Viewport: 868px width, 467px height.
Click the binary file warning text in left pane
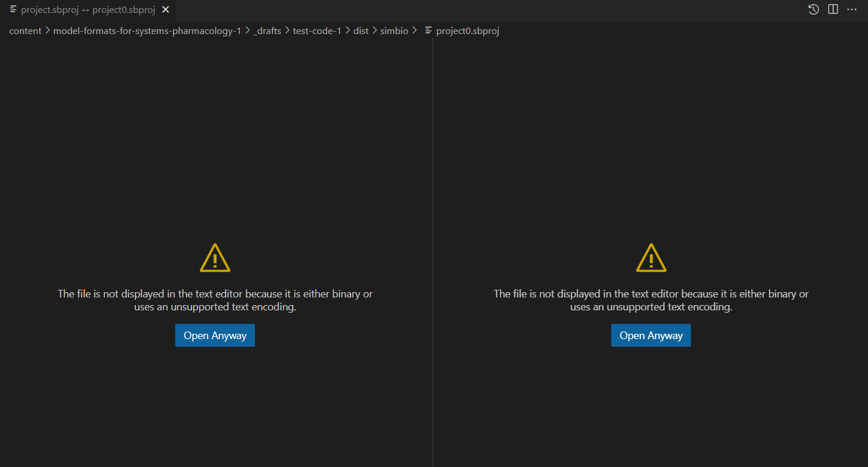[x=215, y=300]
